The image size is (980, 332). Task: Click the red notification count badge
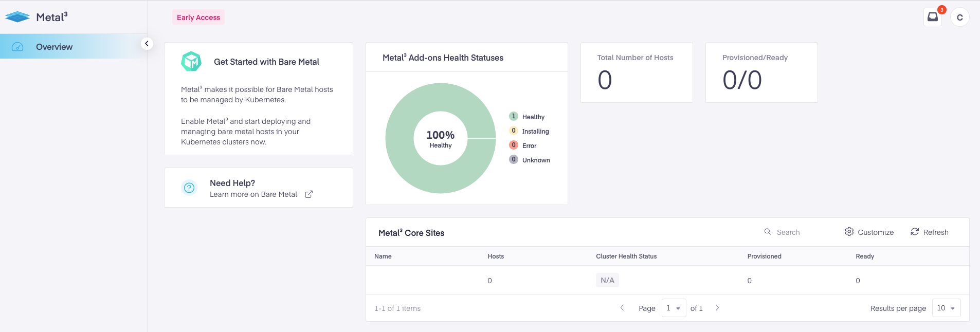942,10
